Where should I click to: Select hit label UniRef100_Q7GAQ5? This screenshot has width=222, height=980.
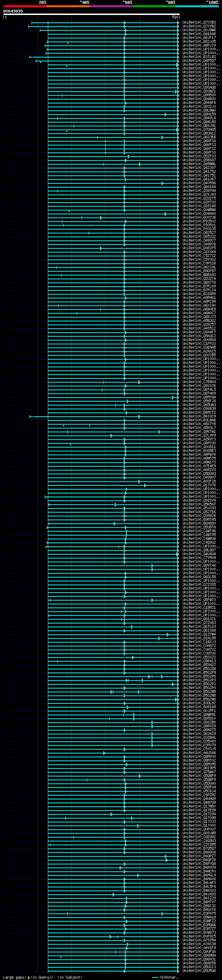(199, 129)
